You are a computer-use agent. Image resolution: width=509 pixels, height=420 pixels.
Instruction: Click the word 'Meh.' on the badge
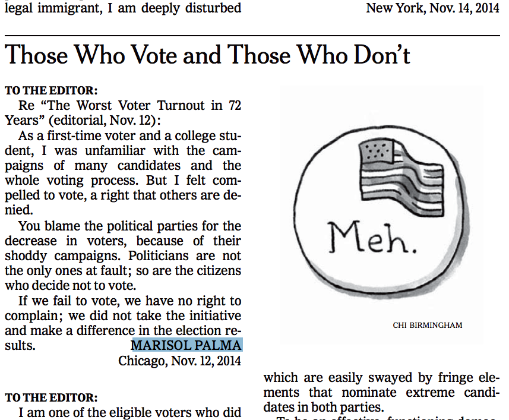tap(372, 238)
